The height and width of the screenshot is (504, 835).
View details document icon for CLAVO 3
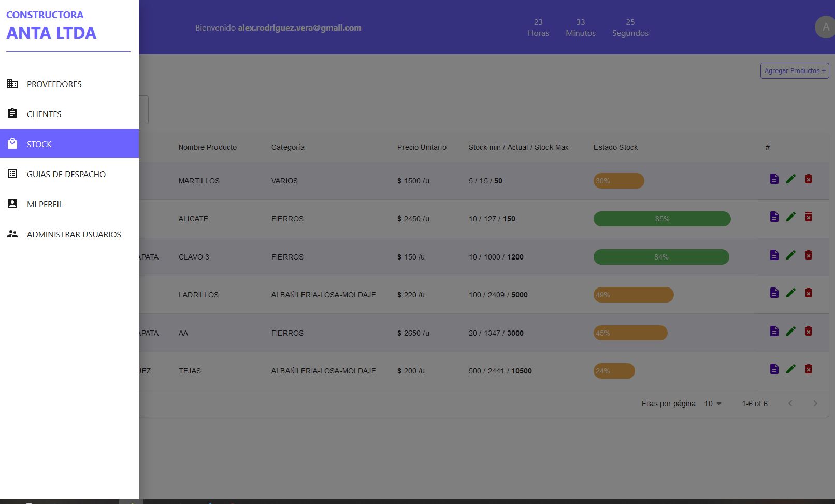tap(774, 255)
